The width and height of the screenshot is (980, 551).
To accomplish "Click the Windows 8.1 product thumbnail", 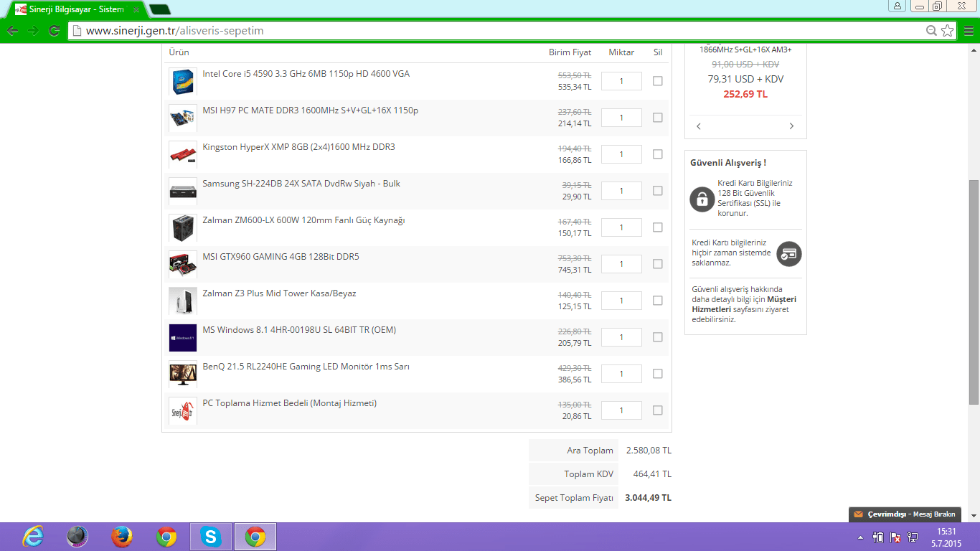I will coord(183,337).
